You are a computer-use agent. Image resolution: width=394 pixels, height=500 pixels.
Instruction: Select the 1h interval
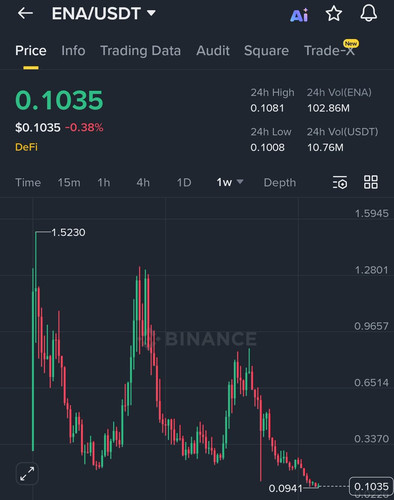tap(104, 183)
